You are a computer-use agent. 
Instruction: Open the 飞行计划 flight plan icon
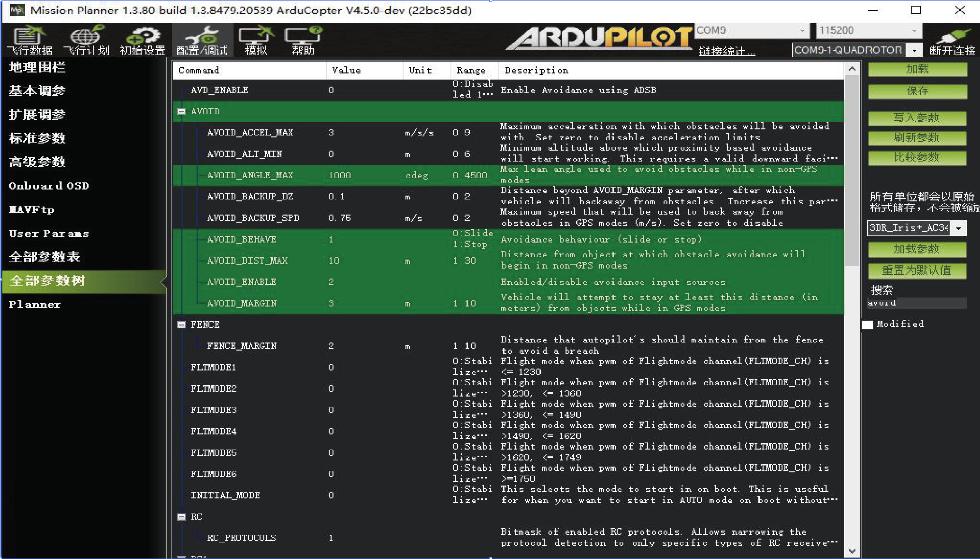click(x=86, y=40)
